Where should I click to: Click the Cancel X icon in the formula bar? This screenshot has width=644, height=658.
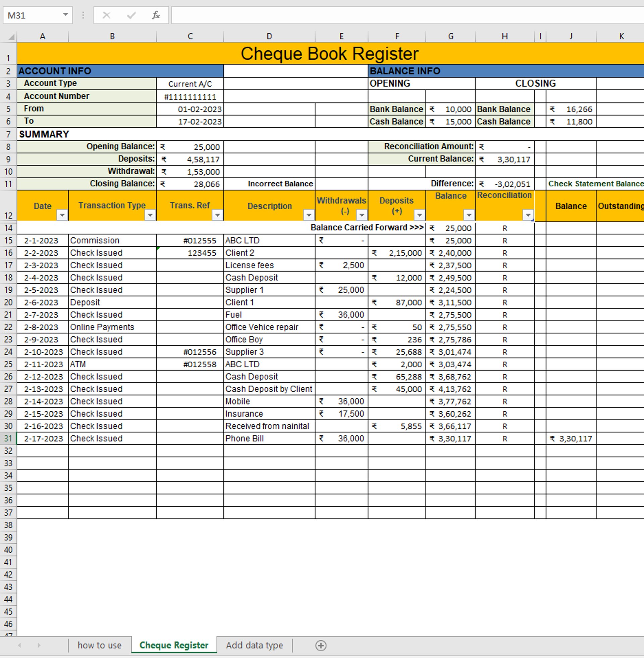tap(107, 15)
